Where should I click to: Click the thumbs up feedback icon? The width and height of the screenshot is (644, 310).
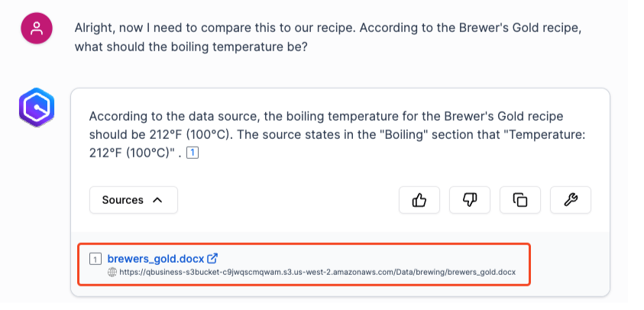419,200
